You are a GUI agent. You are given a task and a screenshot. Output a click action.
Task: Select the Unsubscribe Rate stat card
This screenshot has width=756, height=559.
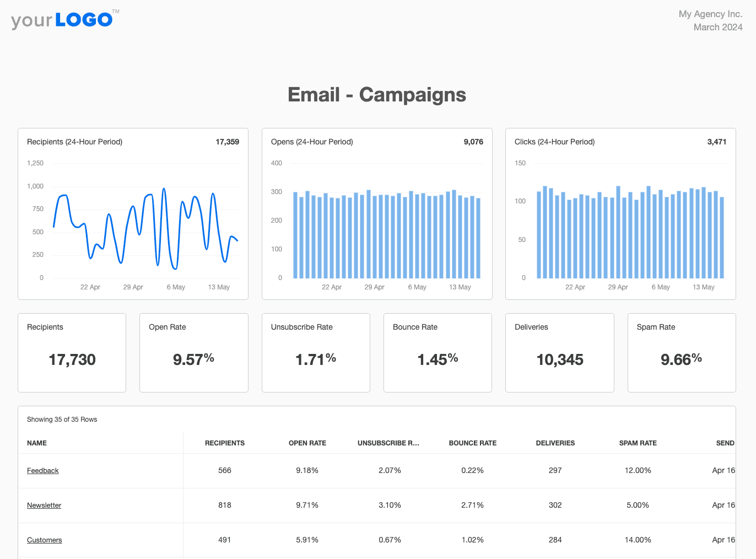point(316,353)
